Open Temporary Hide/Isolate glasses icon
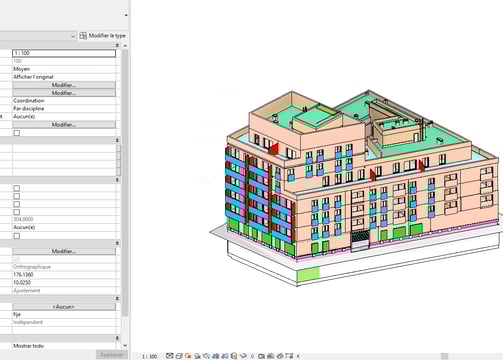The width and height of the screenshot is (503, 360). [x=243, y=356]
